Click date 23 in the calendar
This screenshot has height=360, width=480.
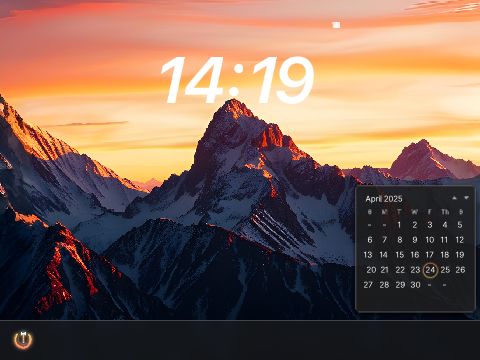pos(415,270)
